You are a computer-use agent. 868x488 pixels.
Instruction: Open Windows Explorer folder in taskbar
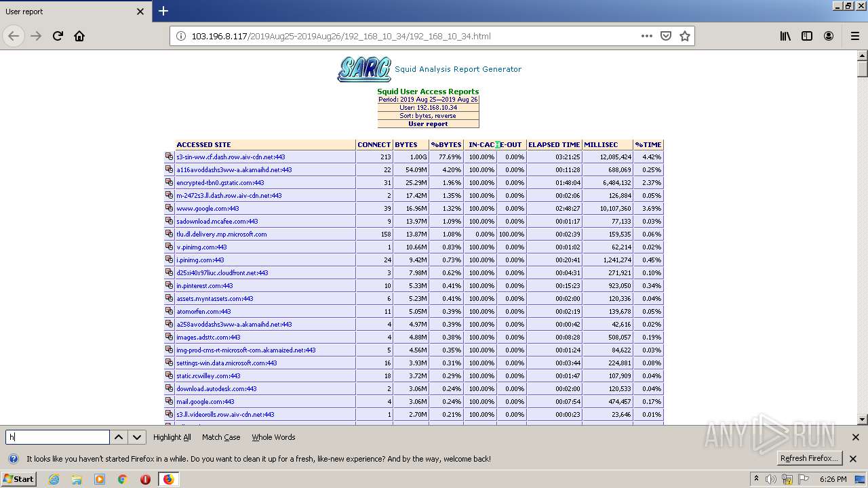pyautogui.click(x=77, y=479)
